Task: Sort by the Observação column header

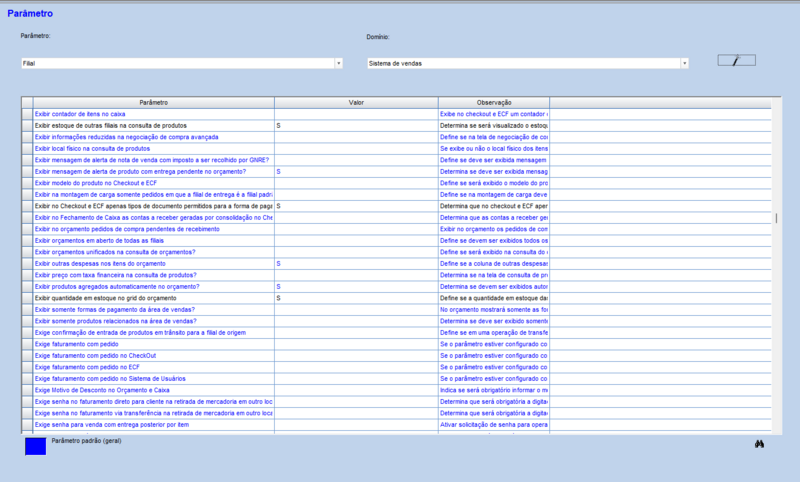Action: [494, 103]
